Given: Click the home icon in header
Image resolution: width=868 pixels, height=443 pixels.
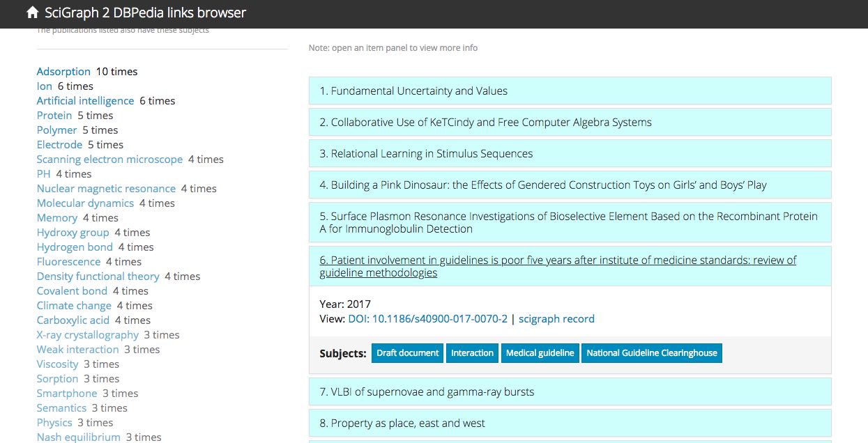Looking at the screenshot, I should pos(32,13).
